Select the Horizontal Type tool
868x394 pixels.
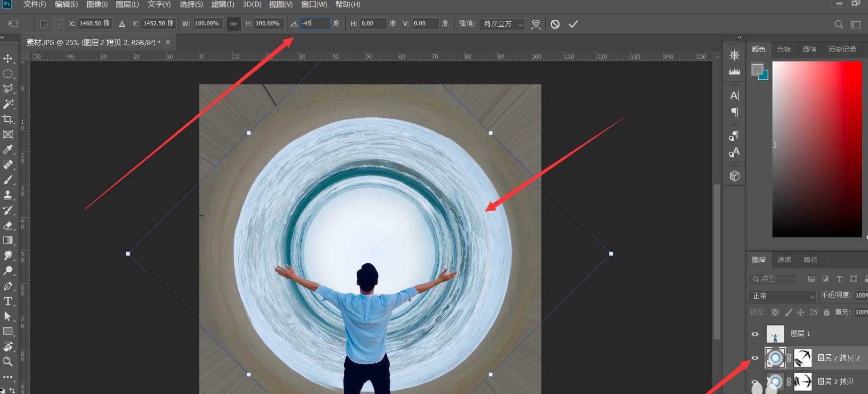pyautogui.click(x=8, y=301)
